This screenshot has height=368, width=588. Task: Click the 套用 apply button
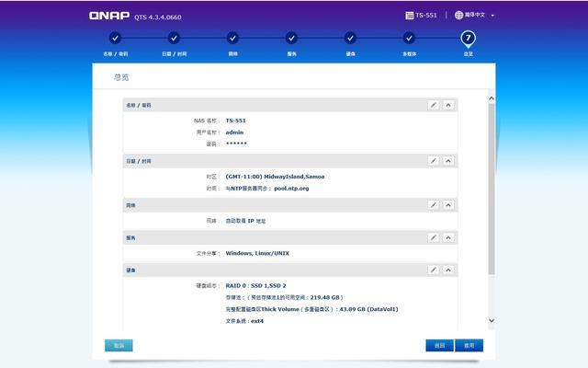(469, 346)
